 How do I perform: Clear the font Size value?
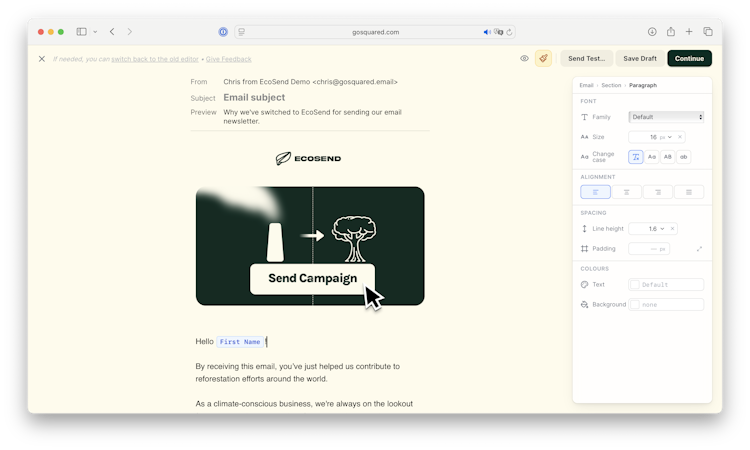[x=680, y=137]
